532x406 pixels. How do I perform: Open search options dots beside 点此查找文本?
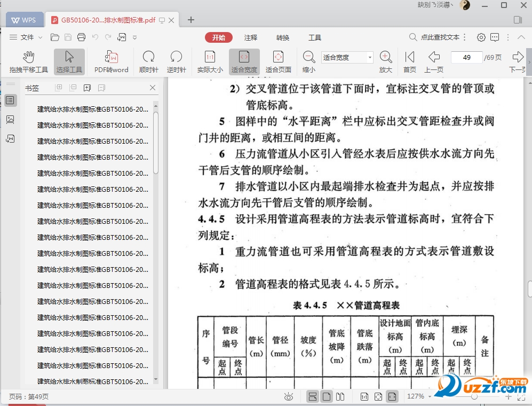pyautogui.click(x=465, y=37)
